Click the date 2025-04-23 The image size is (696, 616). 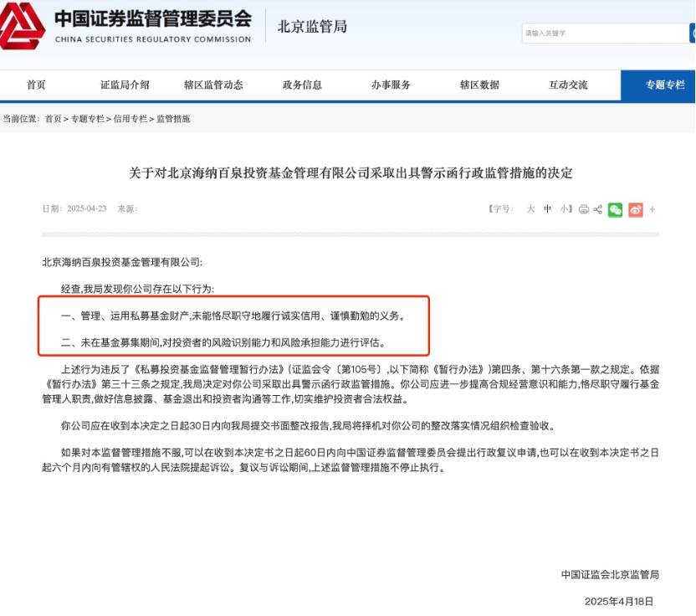(x=86, y=208)
